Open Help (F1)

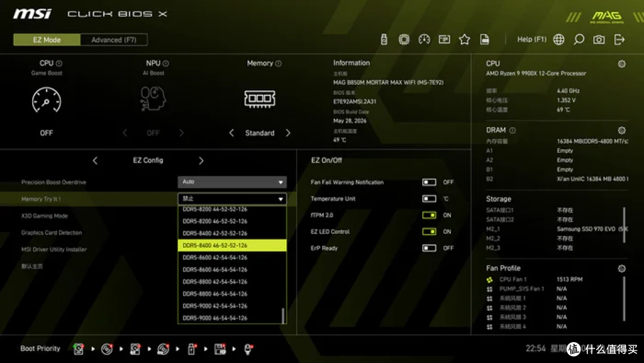click(532, 39)
